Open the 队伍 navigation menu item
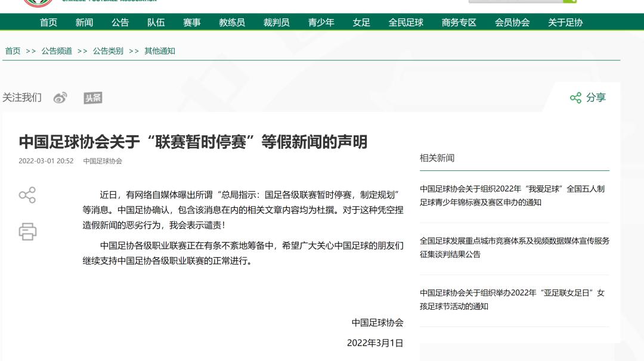Viewport: 644px width, 361px height. click(x=156, y=23)
